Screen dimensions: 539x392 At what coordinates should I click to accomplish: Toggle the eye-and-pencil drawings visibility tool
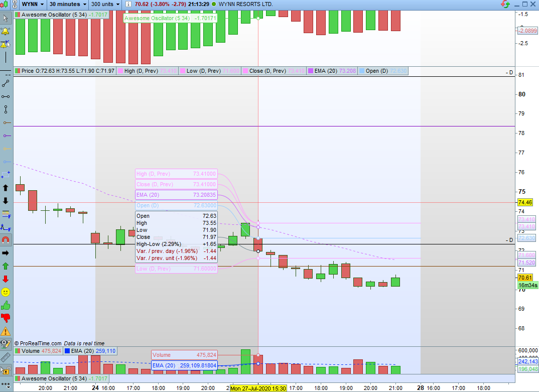coord(6,344)
